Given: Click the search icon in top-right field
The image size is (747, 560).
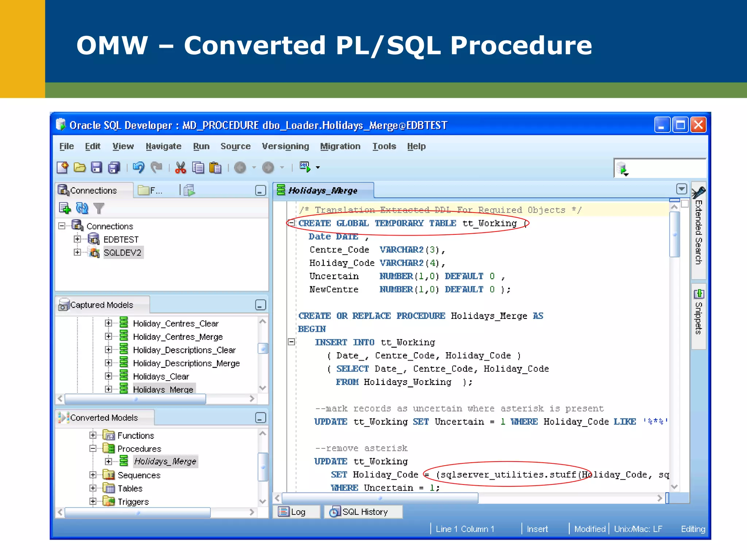Looking at the screenshot, I should click(x=623, y=169).
